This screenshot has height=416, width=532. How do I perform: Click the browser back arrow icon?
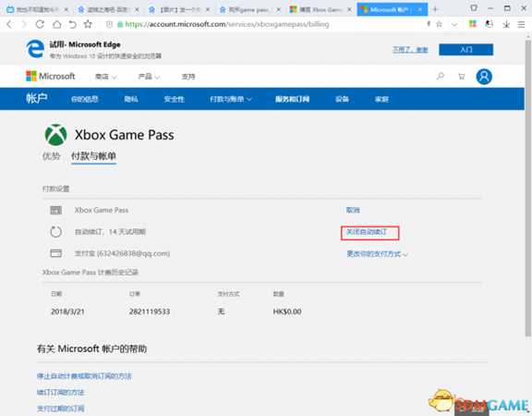click(x=9, y=24)
